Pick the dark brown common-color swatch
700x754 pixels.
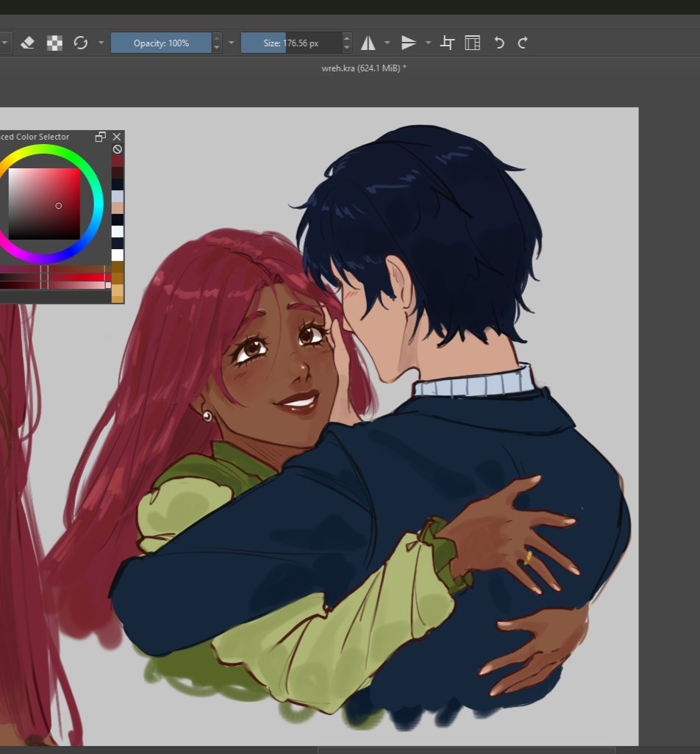click(118, 268)
